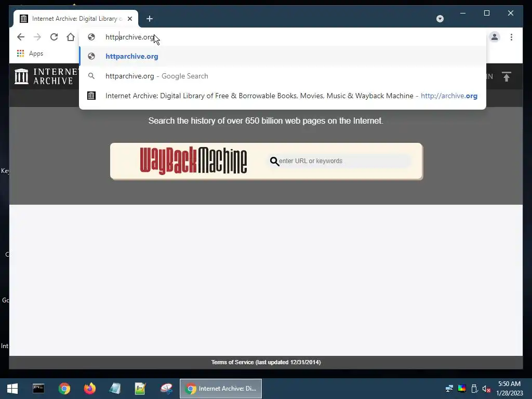
Task: Click the globe icon in address bar
Action: pyautogui.click(x=91, y=37)
